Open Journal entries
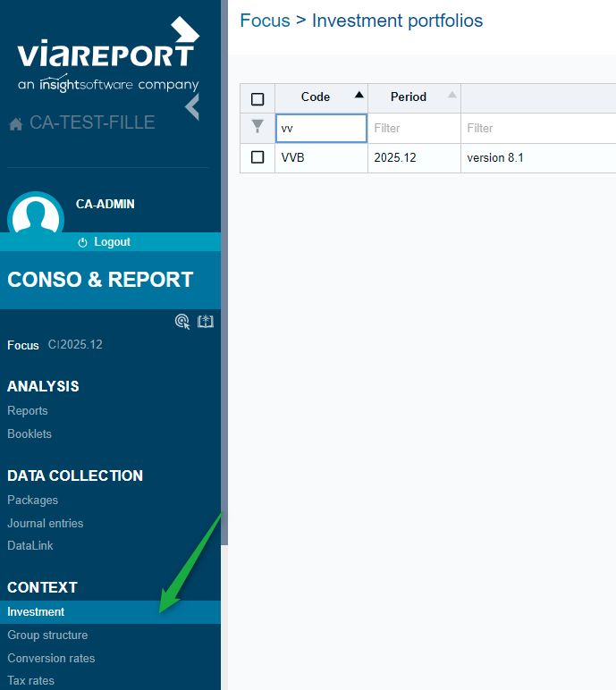This screenshot has height=690, width=616. pos(46,523)
